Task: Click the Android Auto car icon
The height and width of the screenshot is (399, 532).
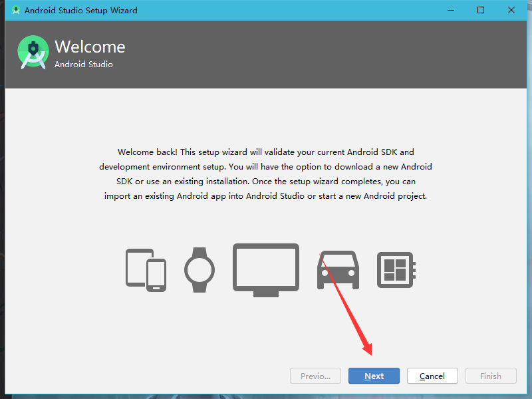Action: coord(338,270)
